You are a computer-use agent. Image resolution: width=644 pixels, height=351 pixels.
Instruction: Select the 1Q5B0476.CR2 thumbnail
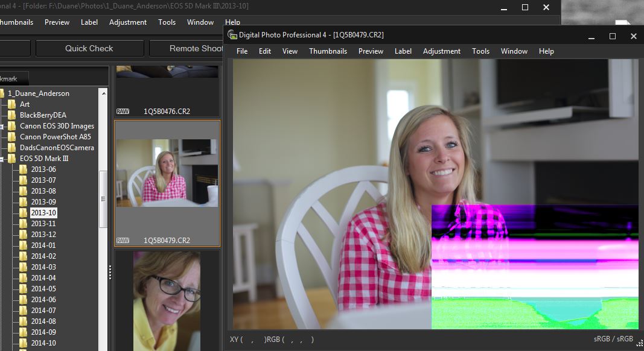click(167, 90)
